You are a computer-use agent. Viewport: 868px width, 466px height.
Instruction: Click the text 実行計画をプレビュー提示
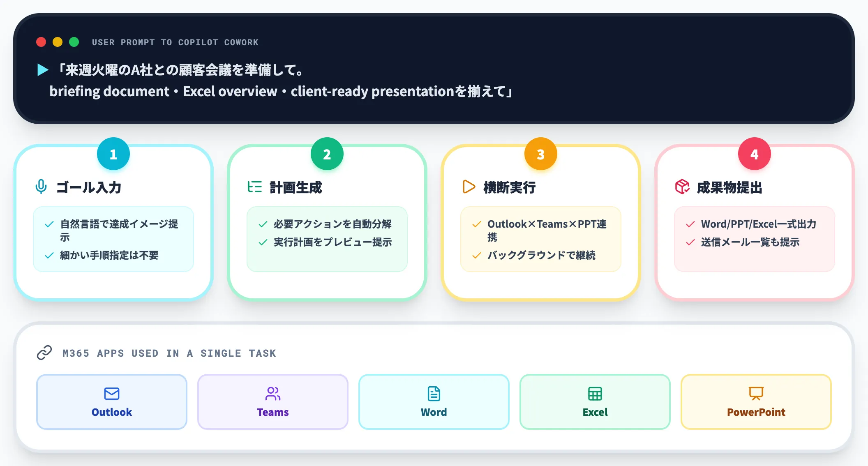333,242
